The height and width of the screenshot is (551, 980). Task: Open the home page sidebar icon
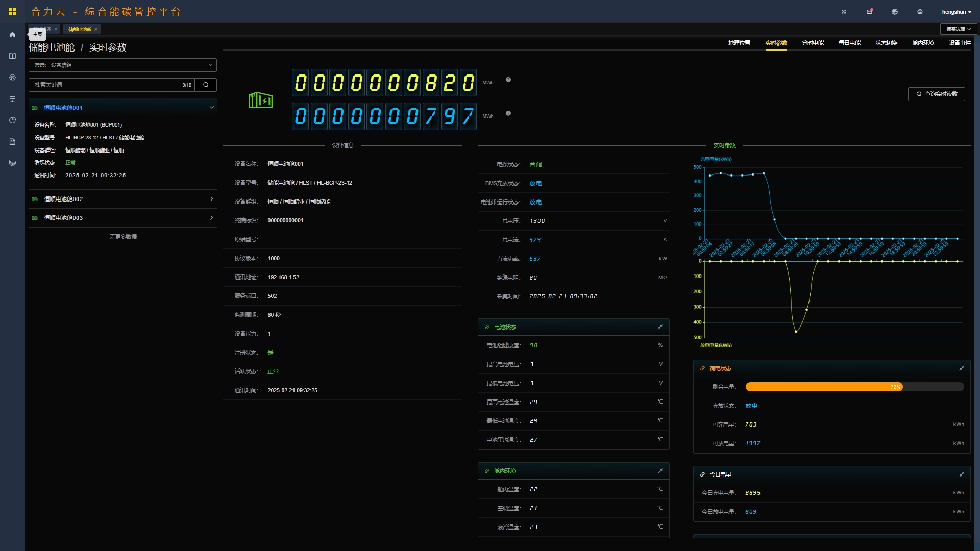click(12, 35)
